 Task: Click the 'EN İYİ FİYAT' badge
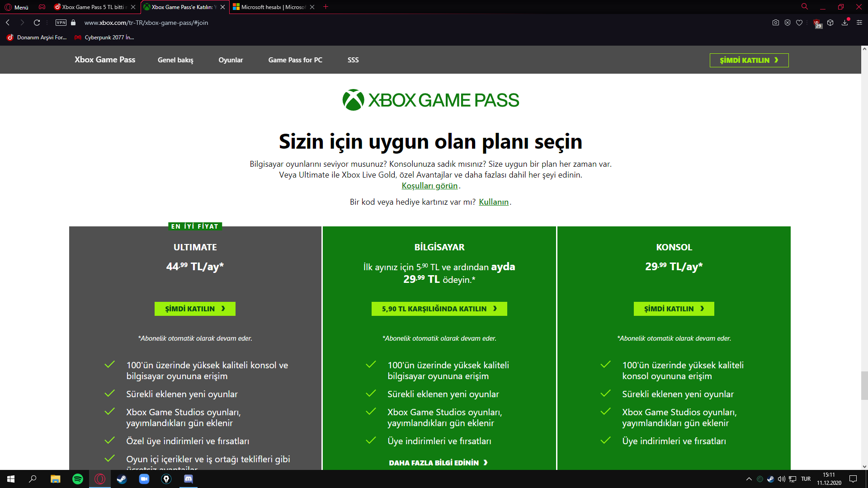pyautogui.click(x=195, y=226)
